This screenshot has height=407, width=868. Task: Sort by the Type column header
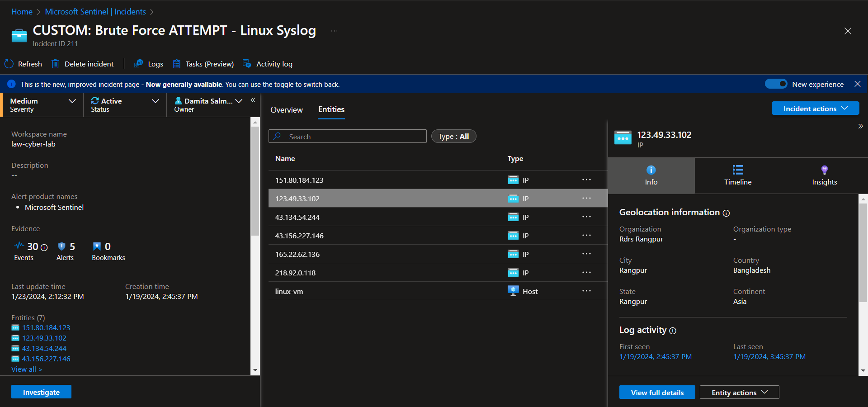[x=515, y=159]
